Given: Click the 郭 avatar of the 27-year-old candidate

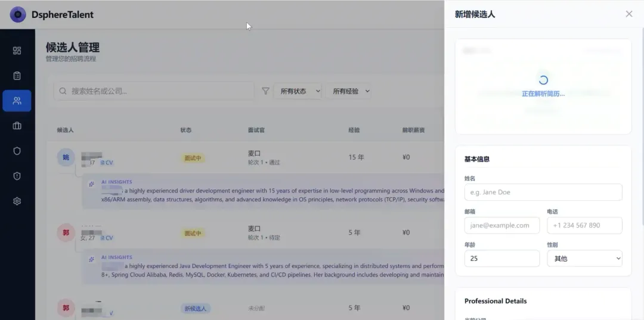Looking at the screenshot, I should click(66, 232).
